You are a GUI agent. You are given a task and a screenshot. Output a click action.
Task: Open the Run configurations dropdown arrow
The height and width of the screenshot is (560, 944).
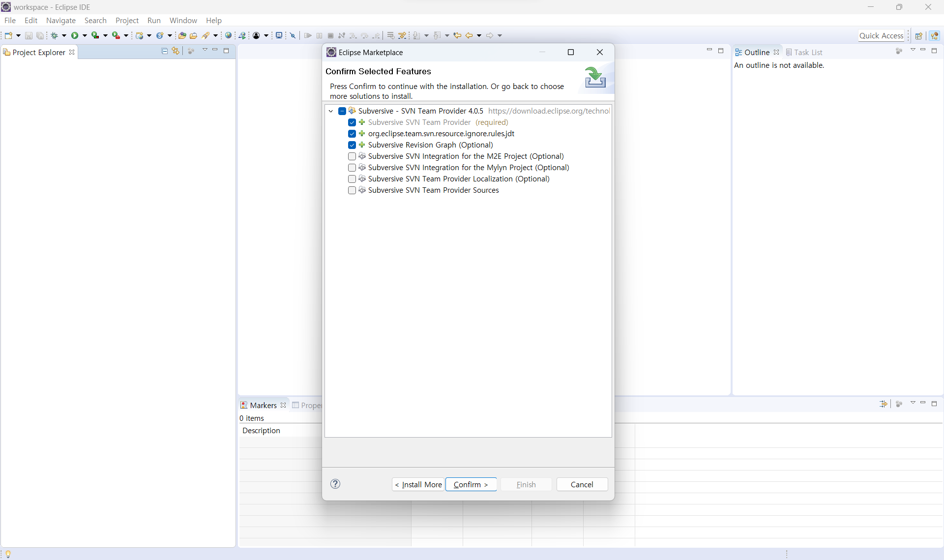click(x=85, y=35)
